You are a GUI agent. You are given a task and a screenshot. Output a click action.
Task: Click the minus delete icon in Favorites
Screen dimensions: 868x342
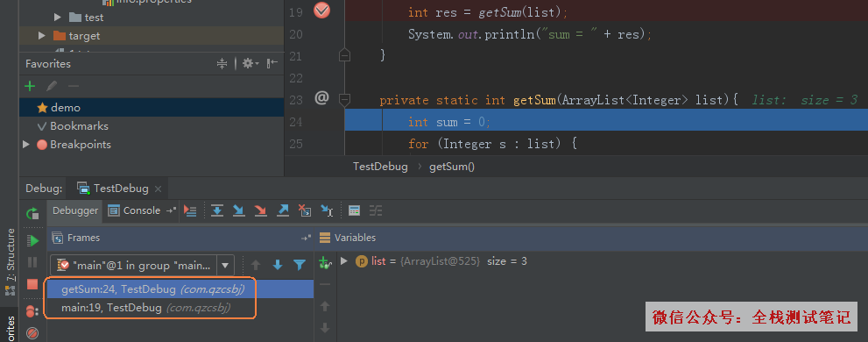click(73, 86)
